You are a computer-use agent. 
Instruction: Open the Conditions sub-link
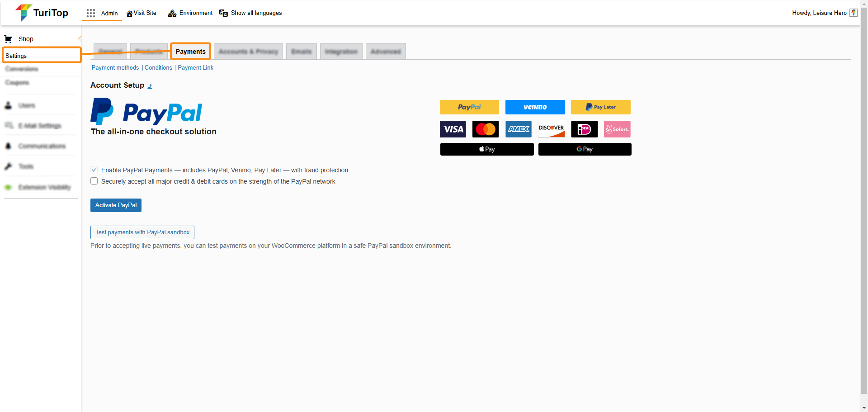click(x=158, y=68)
